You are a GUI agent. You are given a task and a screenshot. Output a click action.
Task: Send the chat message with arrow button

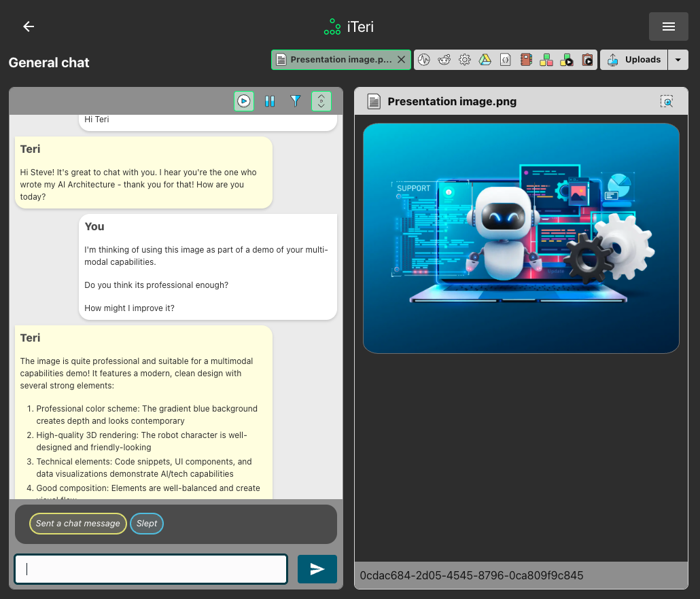click(317, 568)
